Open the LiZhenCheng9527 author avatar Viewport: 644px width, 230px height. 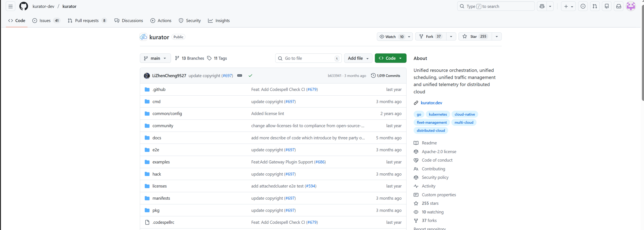(x=147, y=76)
